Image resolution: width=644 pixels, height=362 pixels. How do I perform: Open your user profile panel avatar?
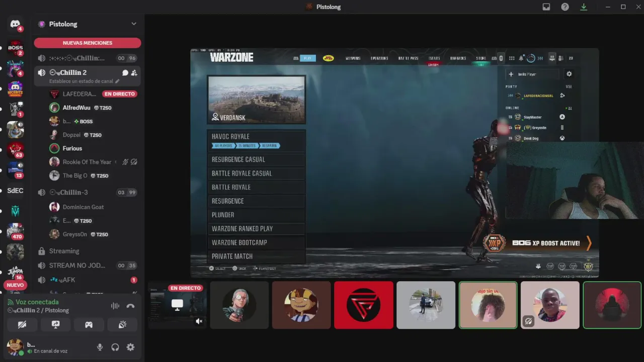15,346
